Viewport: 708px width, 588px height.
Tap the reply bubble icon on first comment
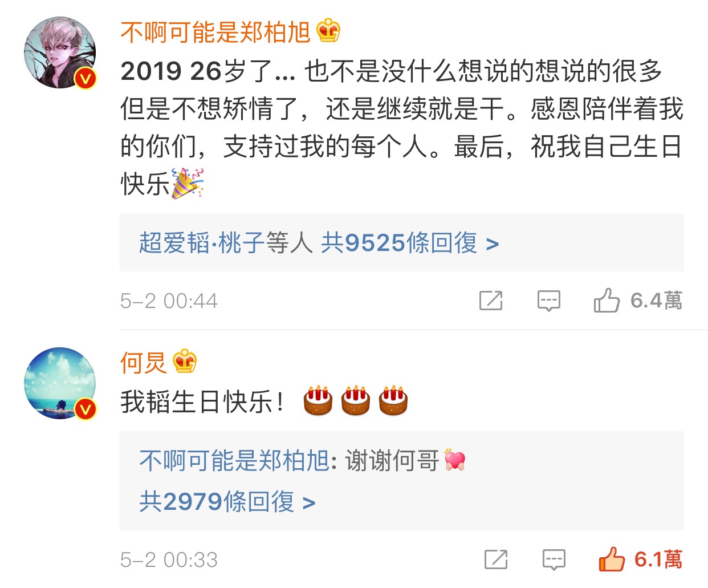(x=549, y=301)
